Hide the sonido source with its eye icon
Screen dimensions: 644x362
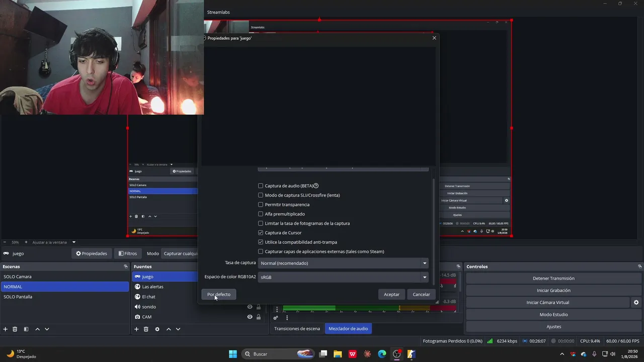pos(250,307)
